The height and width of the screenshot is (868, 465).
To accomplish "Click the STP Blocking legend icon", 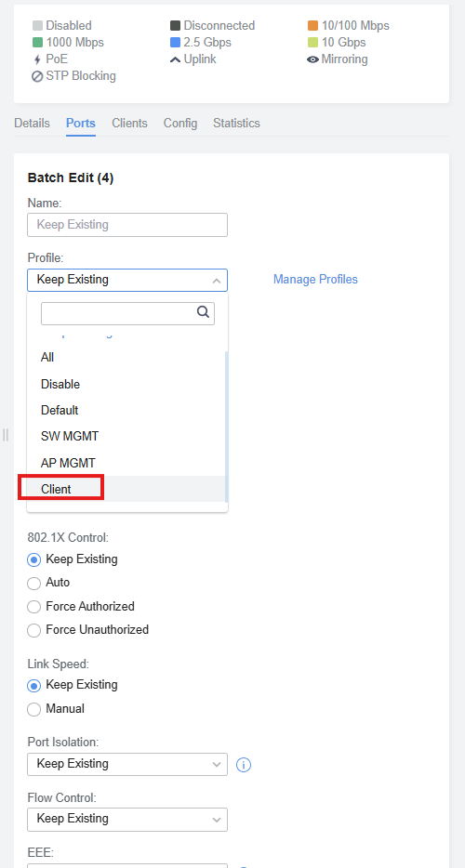I will coord(37,76).
